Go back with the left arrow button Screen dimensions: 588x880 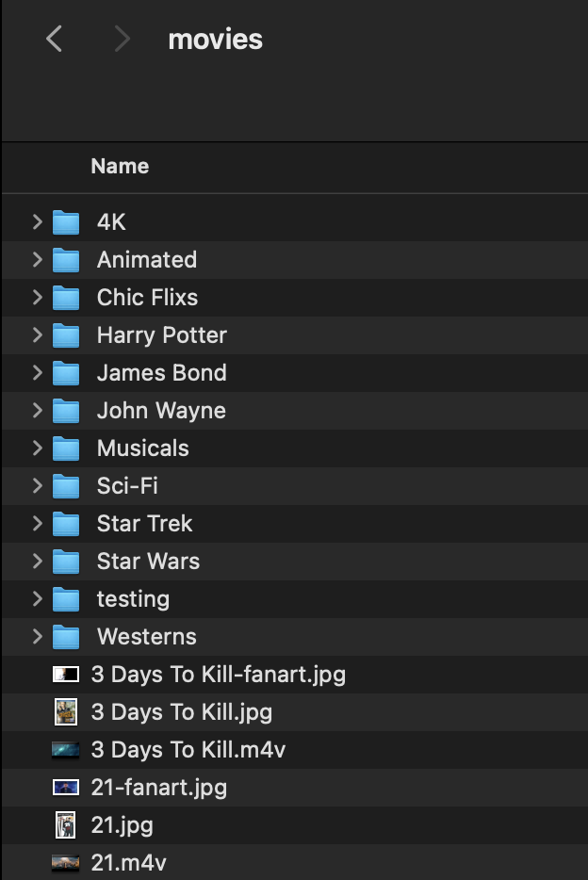coord(54,39)
